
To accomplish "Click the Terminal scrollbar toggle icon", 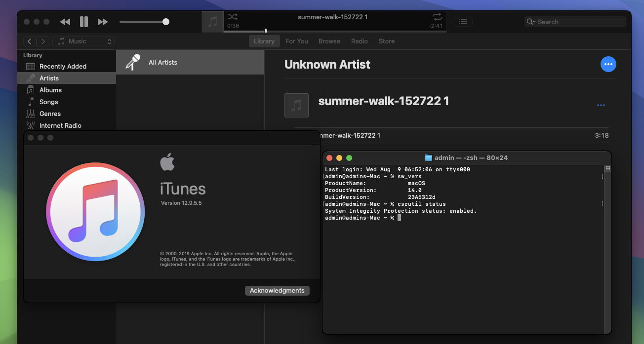I will pos(608,169).
